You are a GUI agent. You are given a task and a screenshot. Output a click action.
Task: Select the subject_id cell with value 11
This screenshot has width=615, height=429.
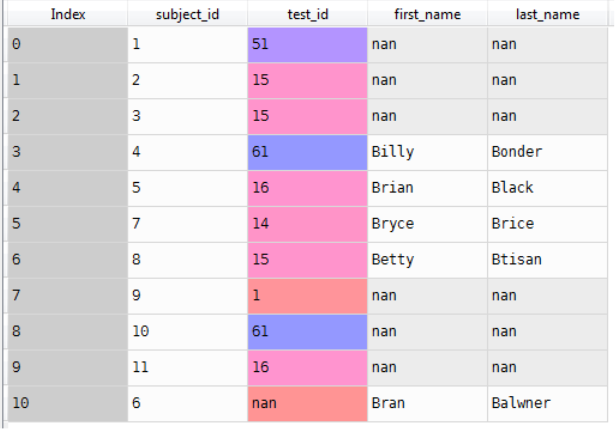point(187,367)
